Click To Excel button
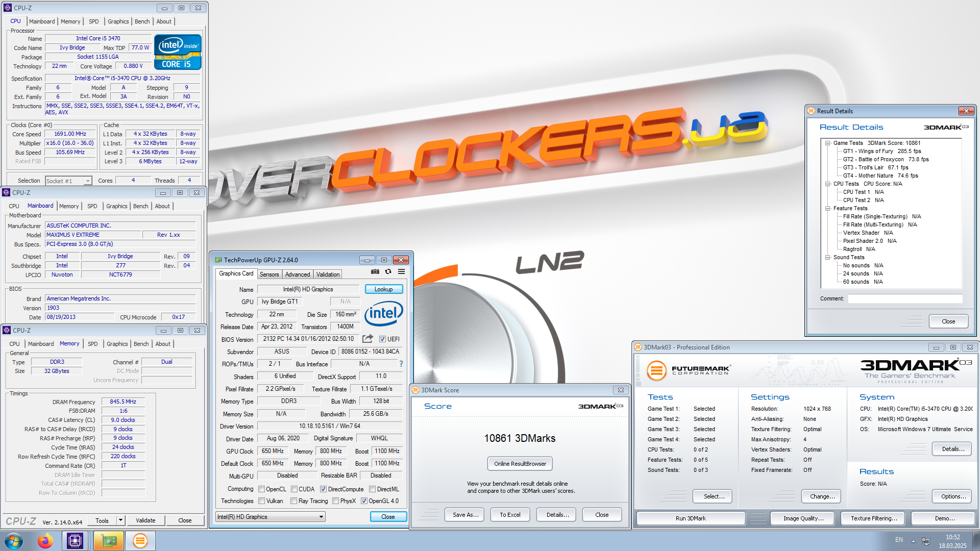Image resolution: width=980 pixels, height=551 pixels. click(x=510, y=515)
